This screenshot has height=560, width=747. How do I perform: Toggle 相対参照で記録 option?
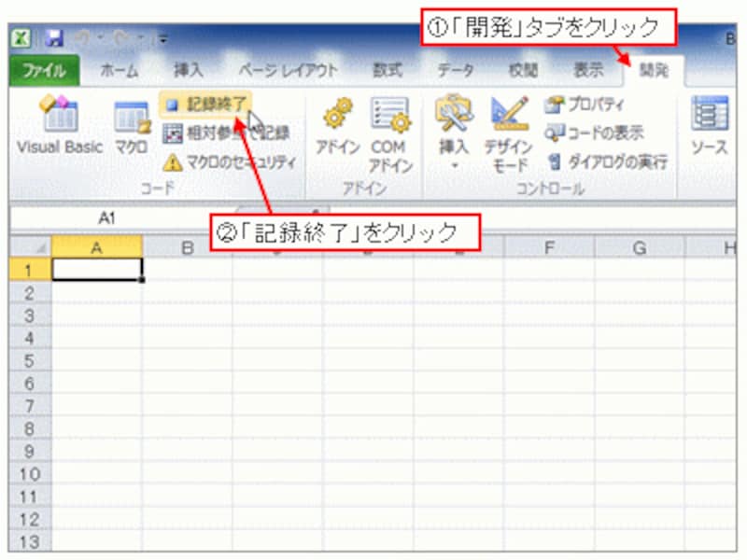pos(226,133)
